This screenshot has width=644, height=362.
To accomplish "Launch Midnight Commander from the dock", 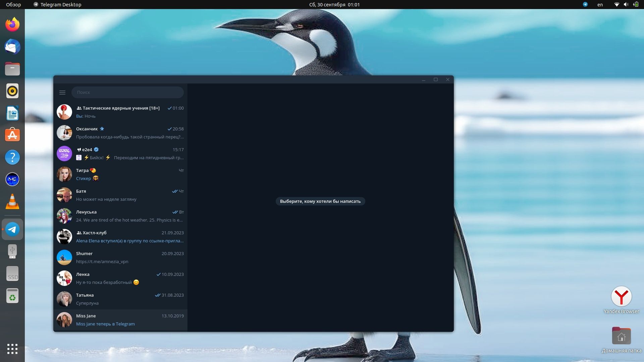I will (x=12, y=179).
